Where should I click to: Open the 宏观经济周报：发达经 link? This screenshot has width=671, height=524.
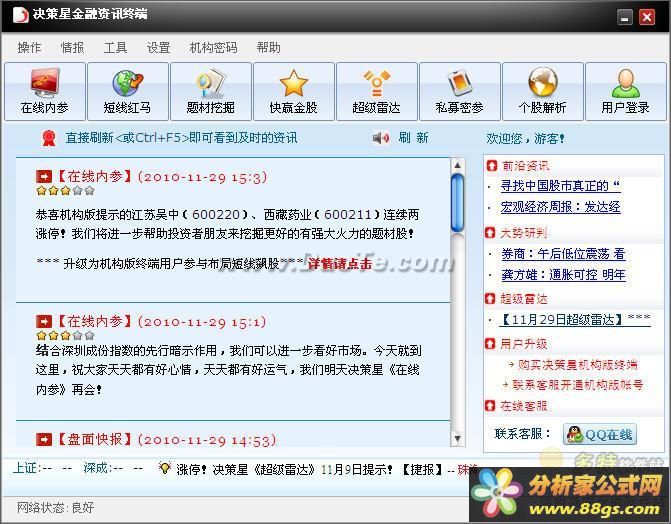click(561, 207)
